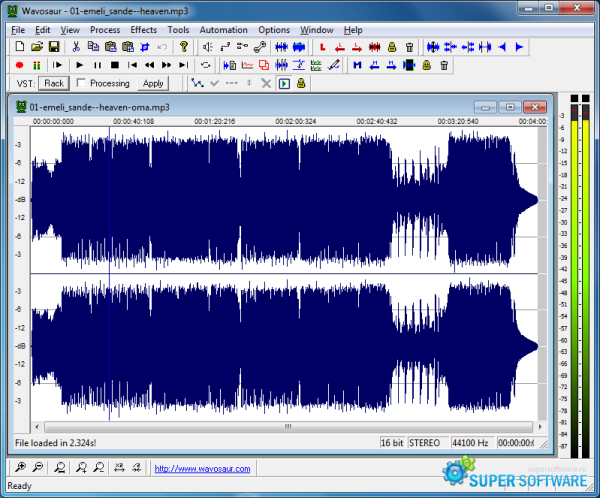Click the blue M marker icon
Image resolution: width=600 pixels, height=498 pixels.
(x=357, y=65)
